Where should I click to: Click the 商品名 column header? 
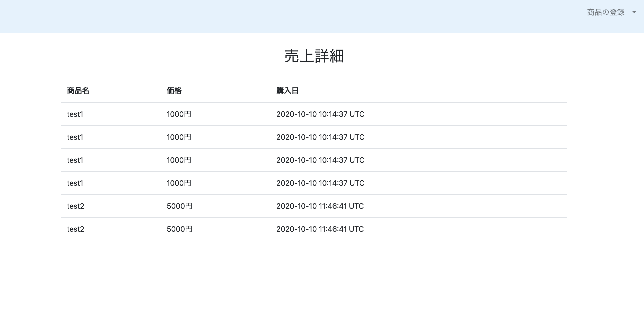(x=78, y=91)
